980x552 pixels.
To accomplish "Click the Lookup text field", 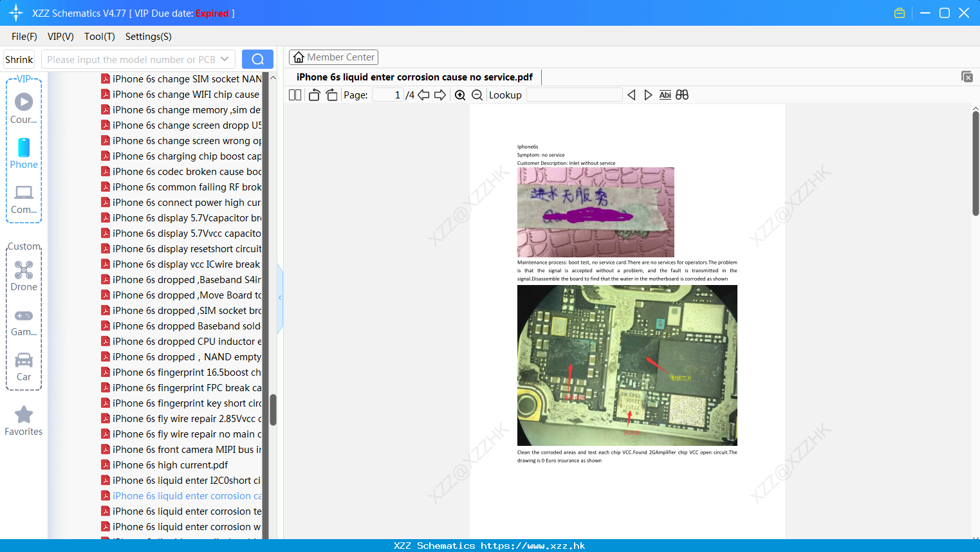I will coord(574,95).
